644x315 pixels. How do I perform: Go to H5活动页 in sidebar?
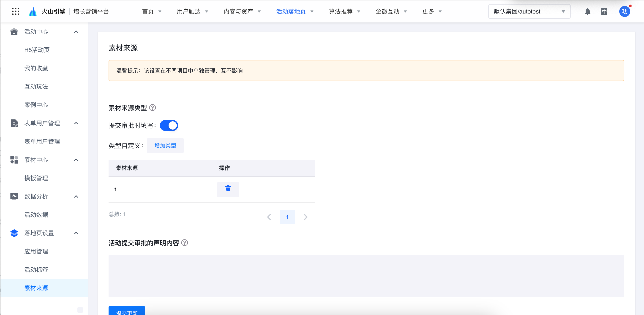37,50
